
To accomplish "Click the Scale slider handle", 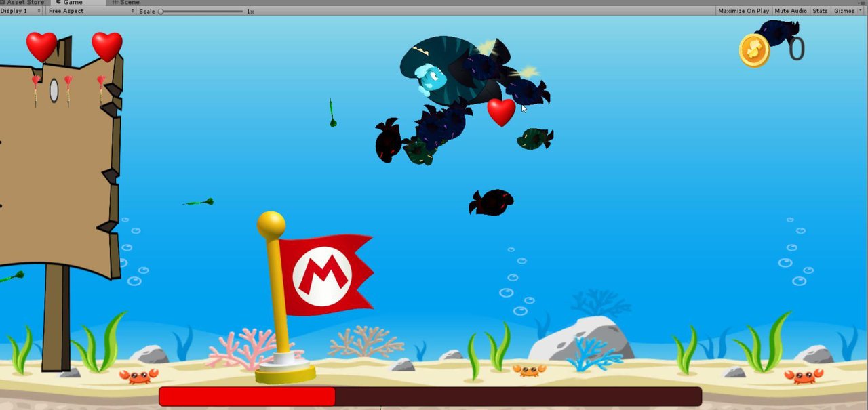I will pos(161,12).
